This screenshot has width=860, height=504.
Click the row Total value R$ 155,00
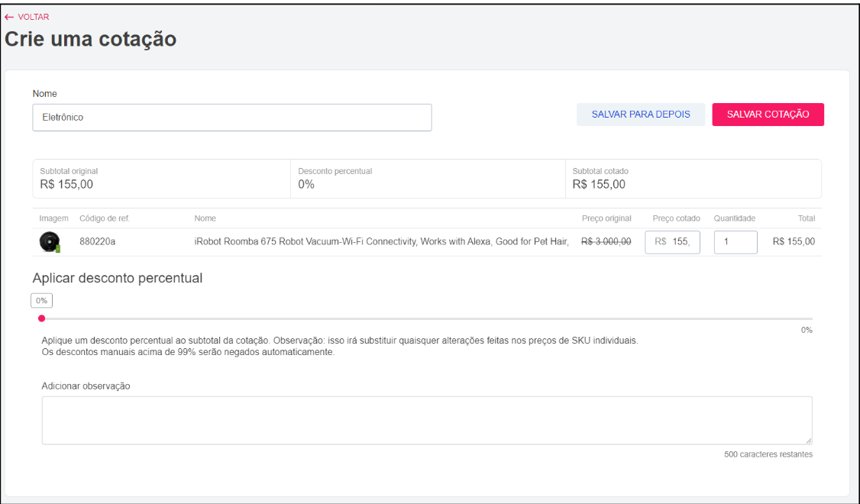pos(794,242)
